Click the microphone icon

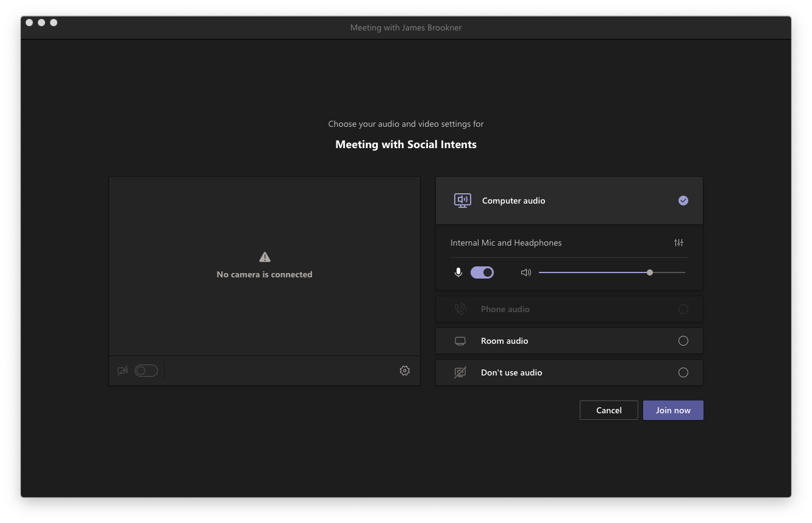[458, 272]
